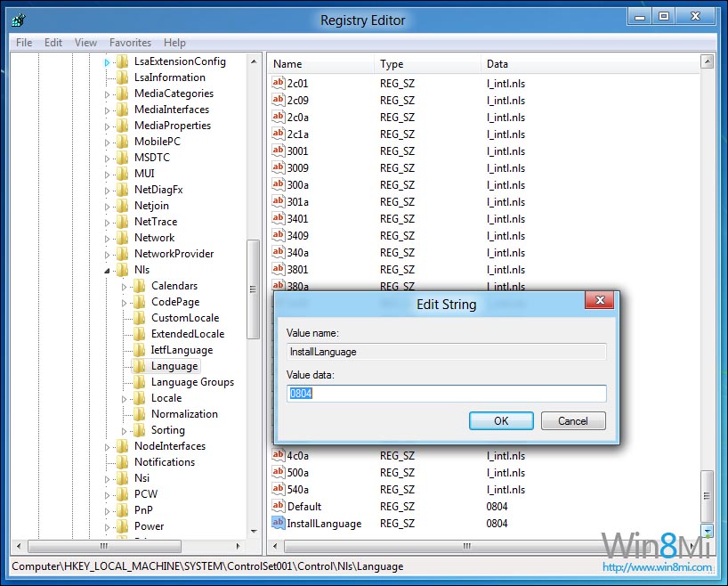Image resolution: width=728 pixels, height=586 pixels.
Task: Cancel the Edit String dialog
Action: (572, 421)
